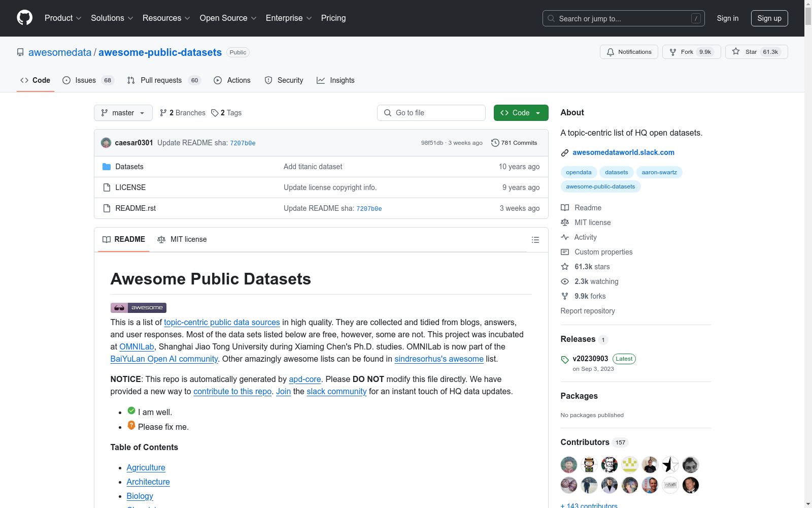Click the search magnifier icon in header

click(551, 18)
